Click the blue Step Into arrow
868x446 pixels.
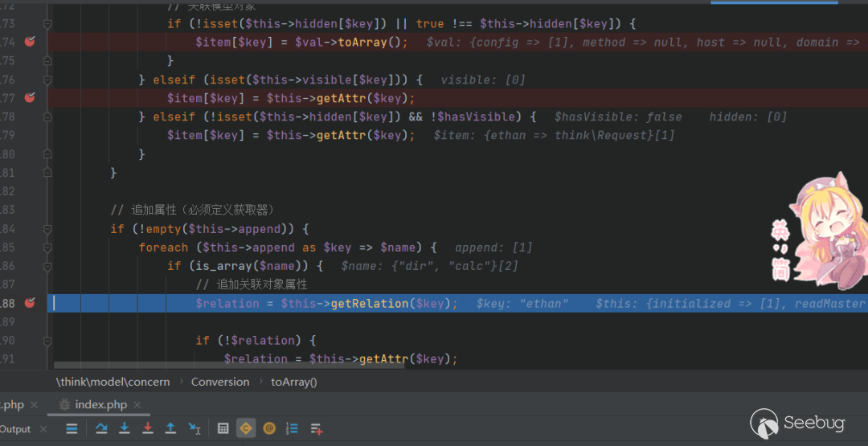point(125,428)
